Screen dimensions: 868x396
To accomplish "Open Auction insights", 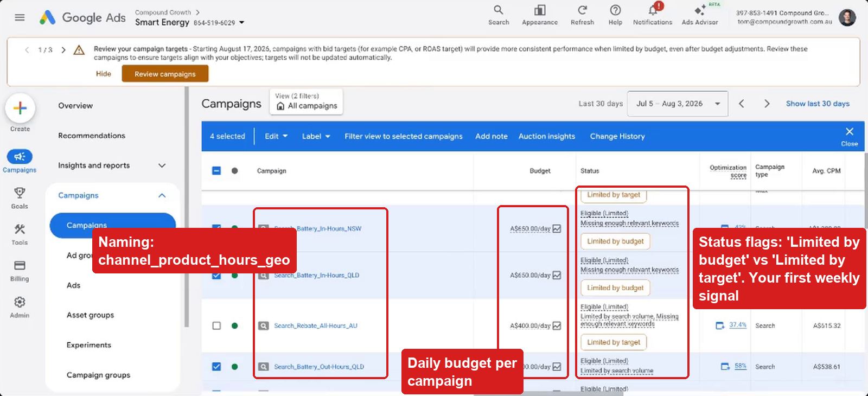I will [x=546, y=136].
